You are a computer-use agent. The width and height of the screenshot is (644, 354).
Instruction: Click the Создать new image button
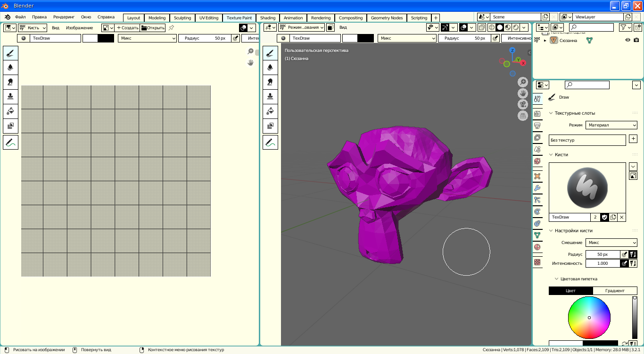(128, 28)
